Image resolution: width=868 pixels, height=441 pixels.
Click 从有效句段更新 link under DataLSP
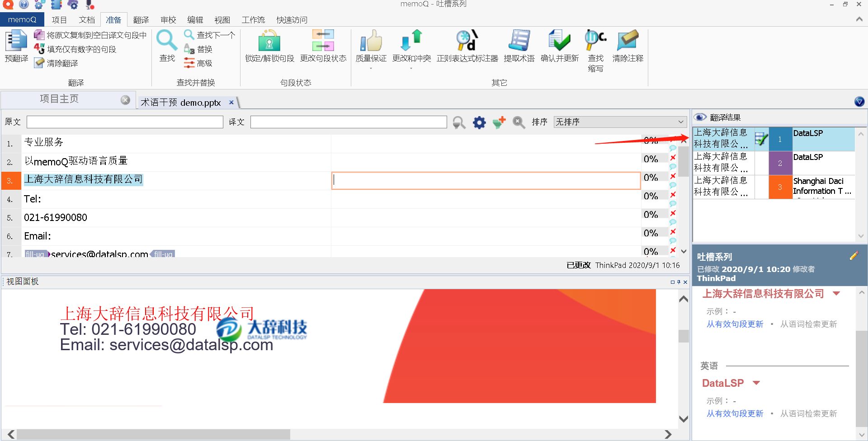click(x=735, y=413)
